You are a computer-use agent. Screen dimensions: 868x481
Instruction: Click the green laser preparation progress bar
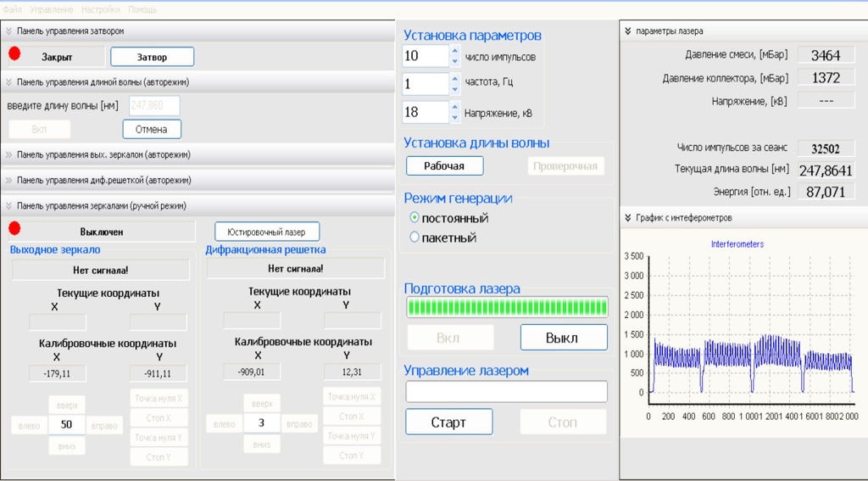click(x=507, y=306)
